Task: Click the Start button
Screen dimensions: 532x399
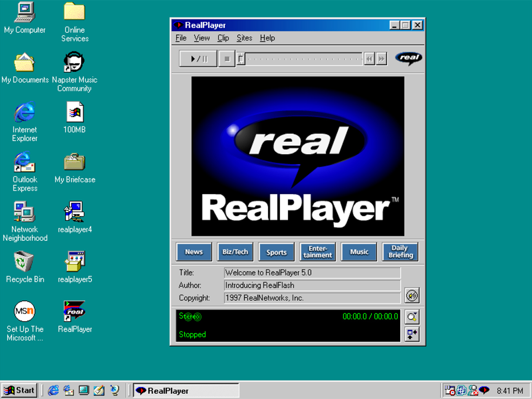Action: [x=19, y=390]
